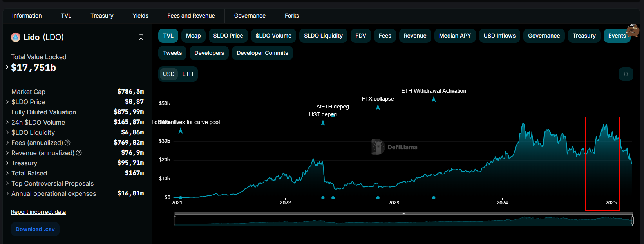Enable the Median APY chart metric
Image resolution: width=644 pixels, height=244 pixels.
pos(455,36)
